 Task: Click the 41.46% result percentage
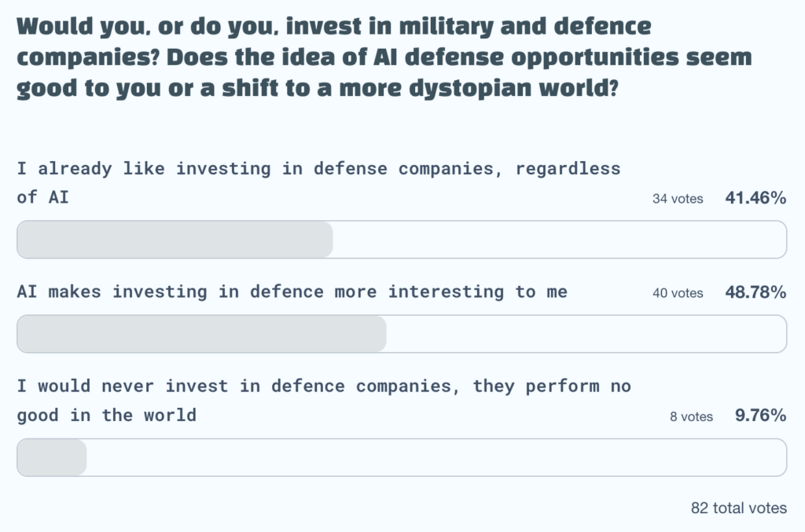755,198
